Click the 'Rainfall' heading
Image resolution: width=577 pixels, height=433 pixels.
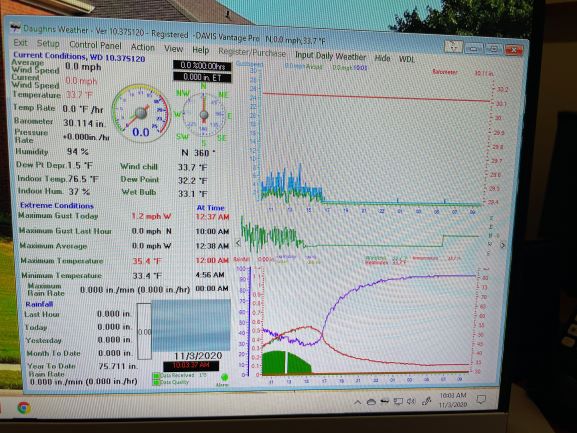click(39, 304)
